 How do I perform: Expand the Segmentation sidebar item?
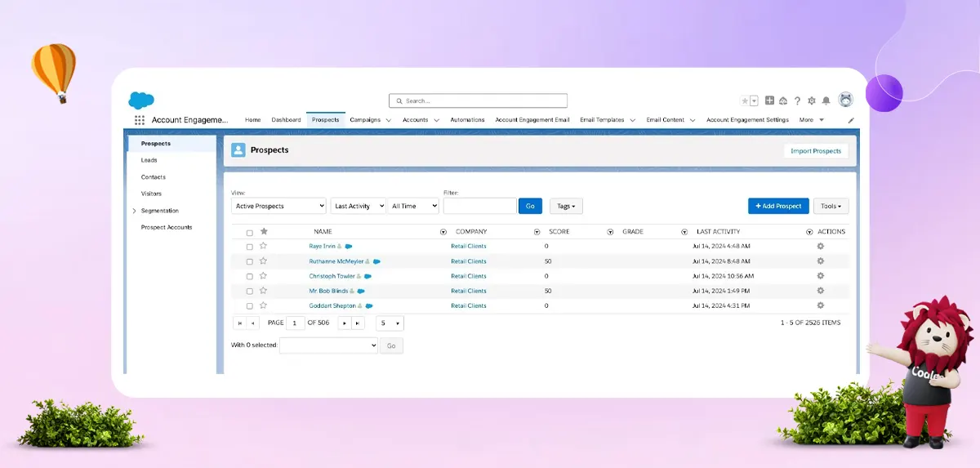point(134,211)
